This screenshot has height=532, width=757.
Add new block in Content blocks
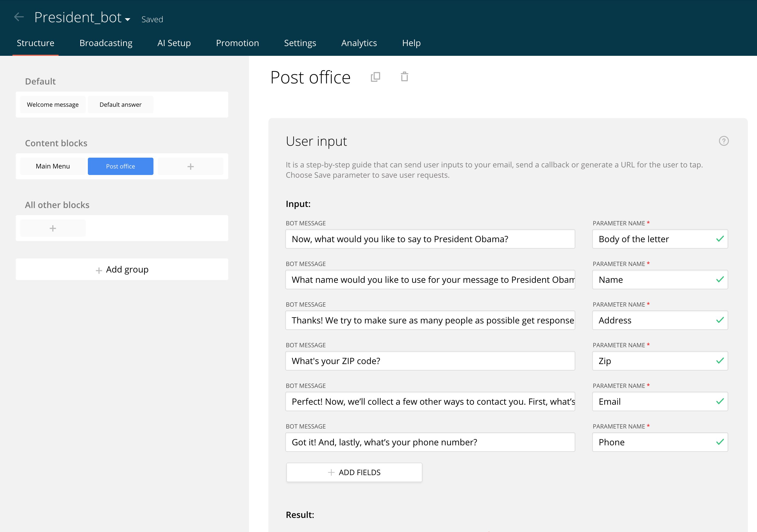click(x=190, y=166)
